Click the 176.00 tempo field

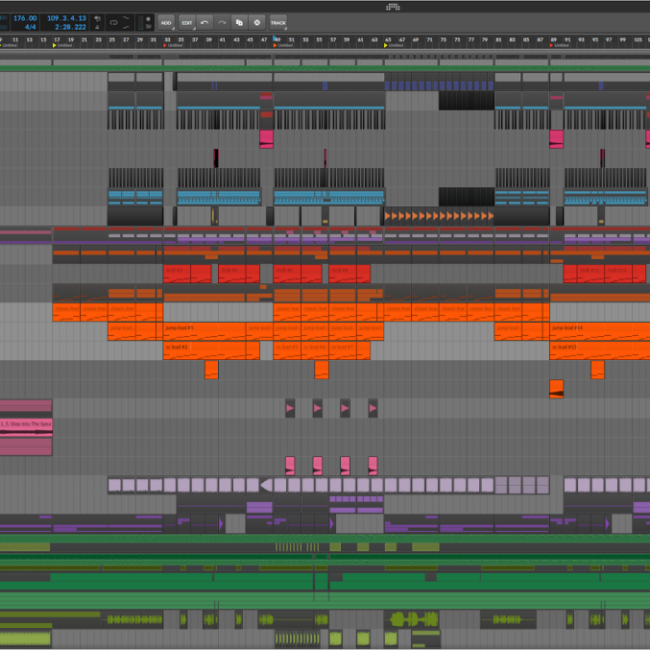[x=25, y=17]
